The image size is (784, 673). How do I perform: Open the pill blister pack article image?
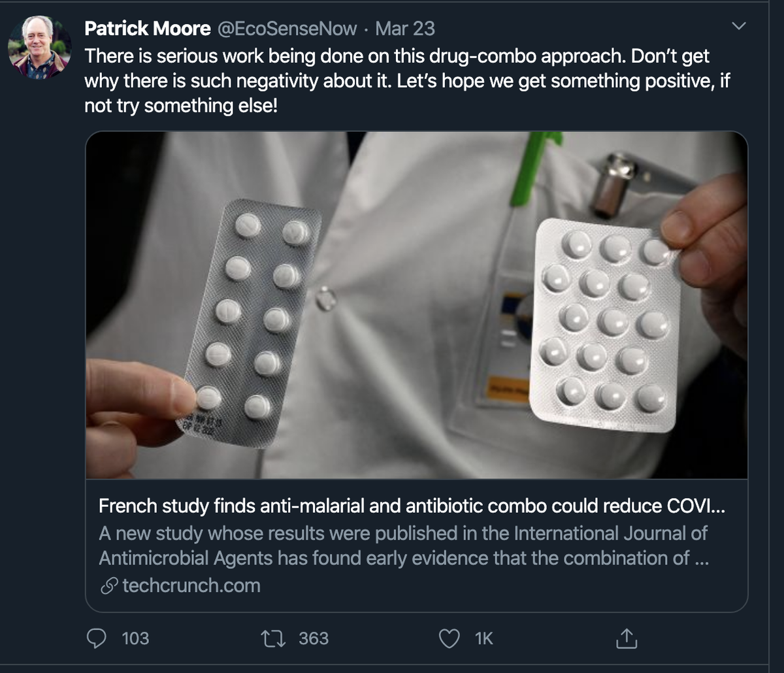click(x=417, y=305)
